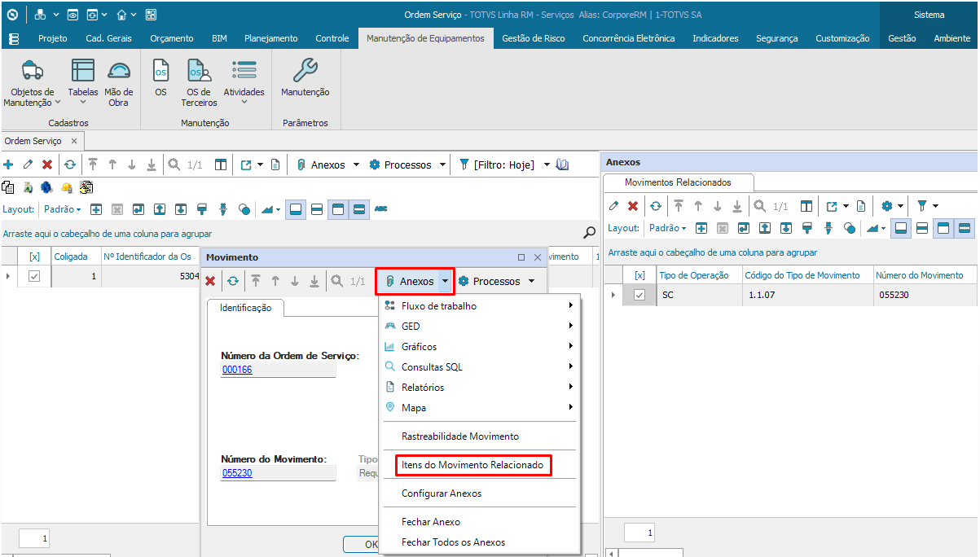Expand the Processos dropdown arrow in Ordem Serviço toolbar

442,164
